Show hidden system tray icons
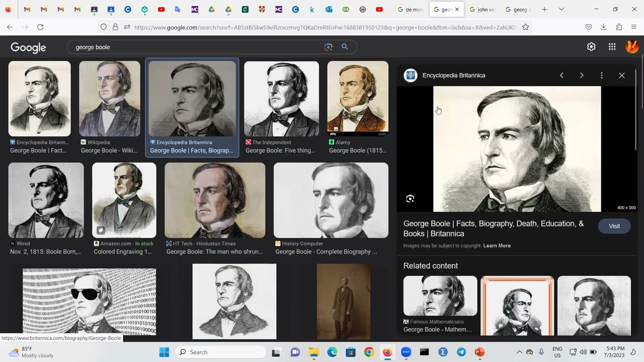644x362 pixels. pos(519,352)
